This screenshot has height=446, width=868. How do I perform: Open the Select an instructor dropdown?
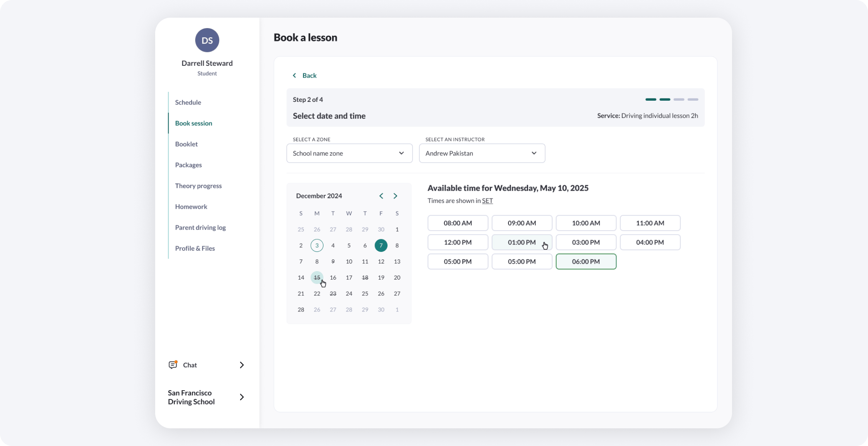(x=482, y=153)
